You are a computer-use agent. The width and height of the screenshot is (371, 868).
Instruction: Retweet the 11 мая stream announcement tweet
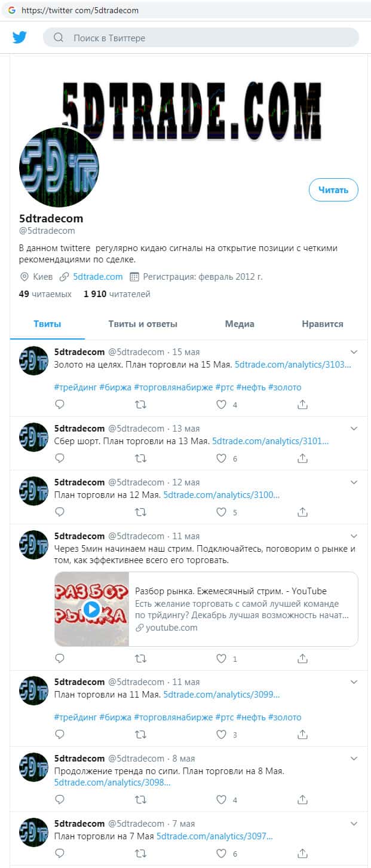(x=140, y=659)
